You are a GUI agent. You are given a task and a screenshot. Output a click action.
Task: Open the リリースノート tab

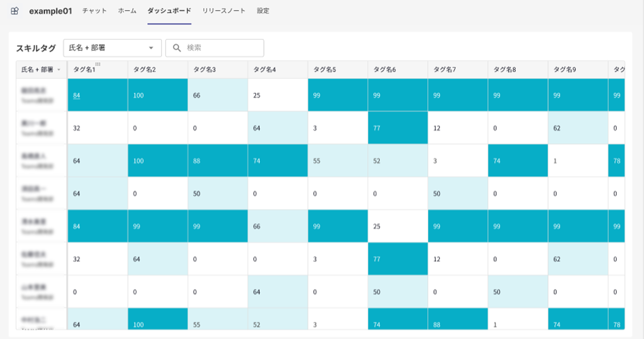click(x=224, y=11)
